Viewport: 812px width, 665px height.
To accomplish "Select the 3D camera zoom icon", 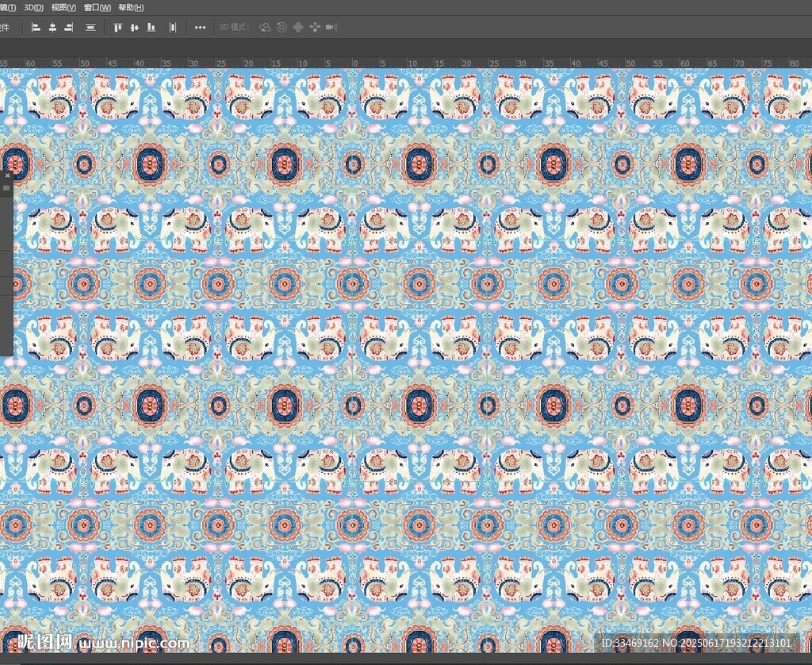I will pyautogui.click(x=331, y=27).
